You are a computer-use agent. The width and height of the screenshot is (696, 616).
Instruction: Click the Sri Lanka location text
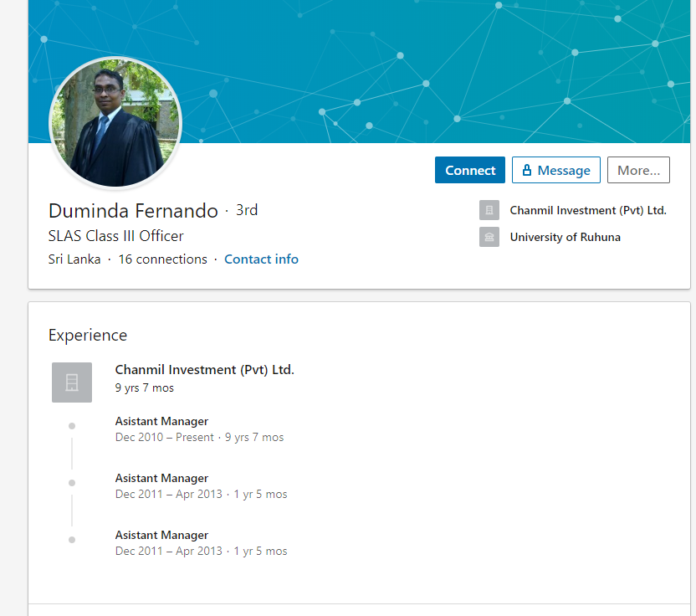click(74, 259)
